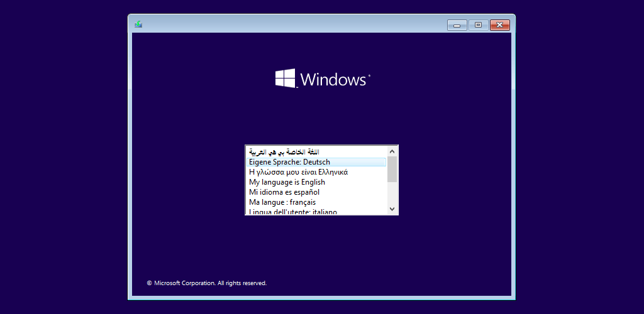
Task: Choose "Eigene Sprache: Deutsch"
Action: tap(316, 162)
